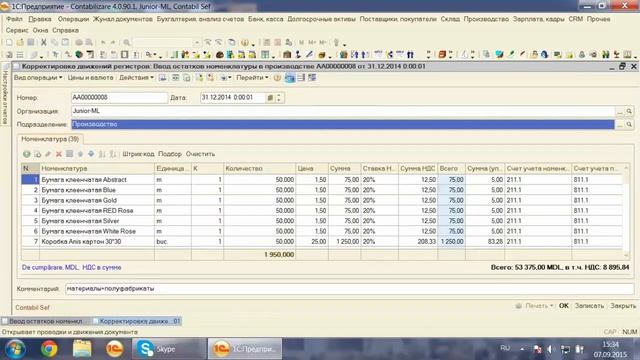Select the row Бумага клеенчатая Gold
This screenshot has height=360, width=640.
point(322,200)
